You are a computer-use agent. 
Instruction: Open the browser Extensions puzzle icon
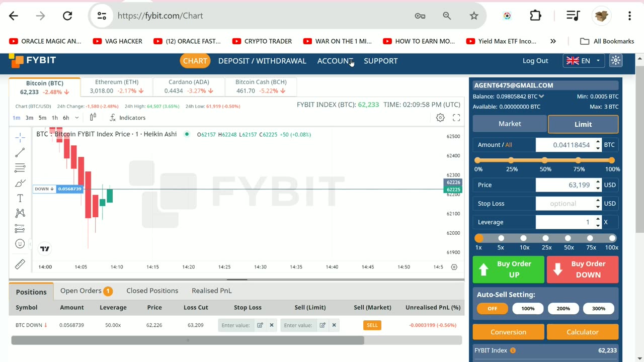coord(535,16)
